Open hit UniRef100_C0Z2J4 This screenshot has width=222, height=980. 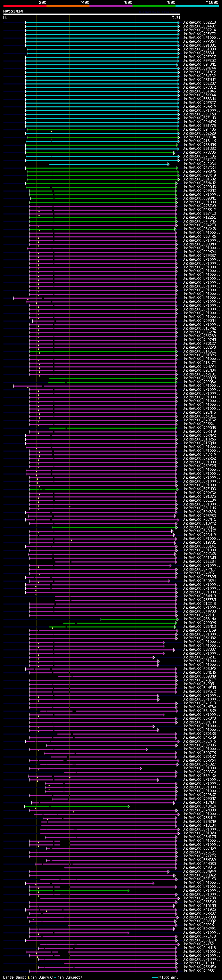(199, 30)
